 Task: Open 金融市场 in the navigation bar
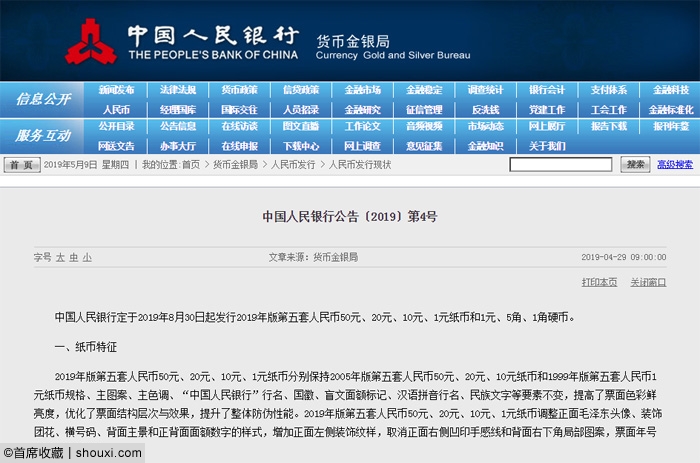click(362, 90)
